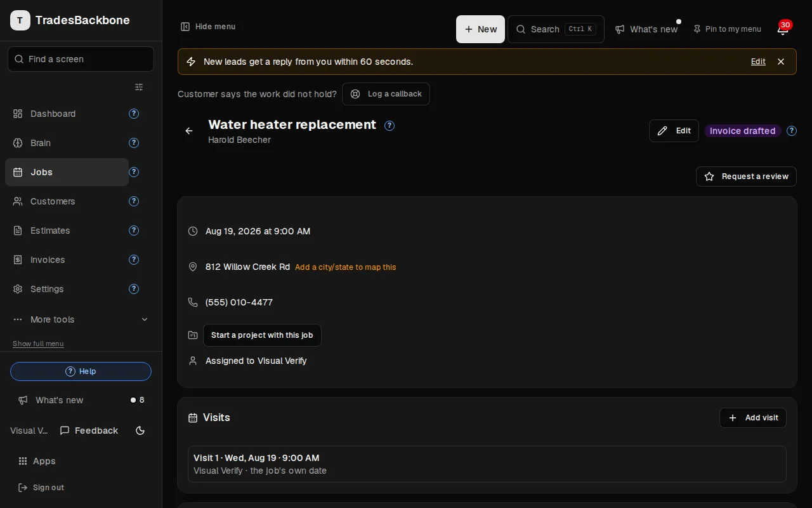The height and width of the screenshot is (508, 812).
Task: Dismiss the new leads banner
Action: [x=781, y=62]
